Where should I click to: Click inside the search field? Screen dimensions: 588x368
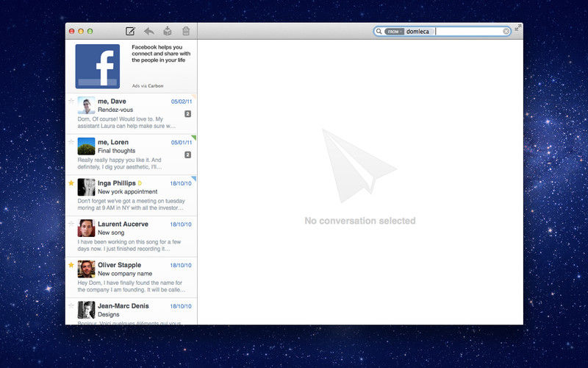coord(442,32)
